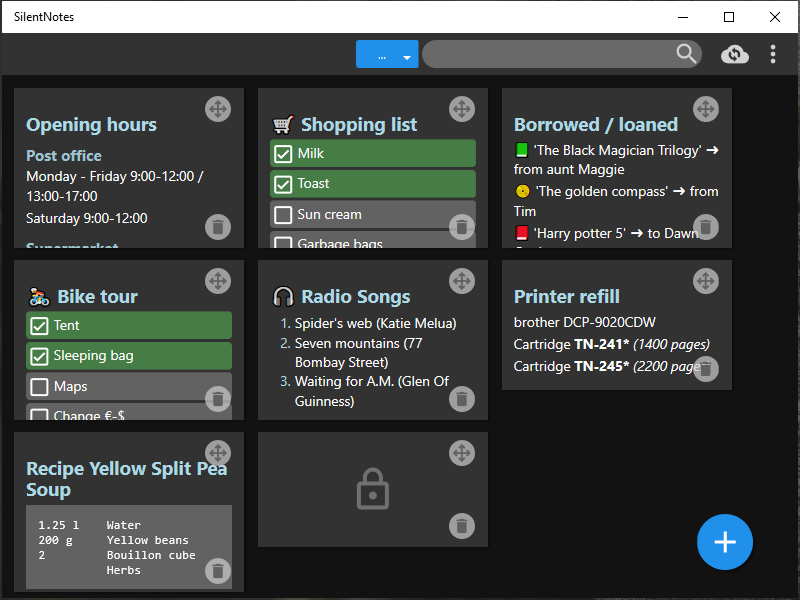This screenshot has width=800, height=600.
Task: Click move handle on Bike tour note
Action: point(218,281)
